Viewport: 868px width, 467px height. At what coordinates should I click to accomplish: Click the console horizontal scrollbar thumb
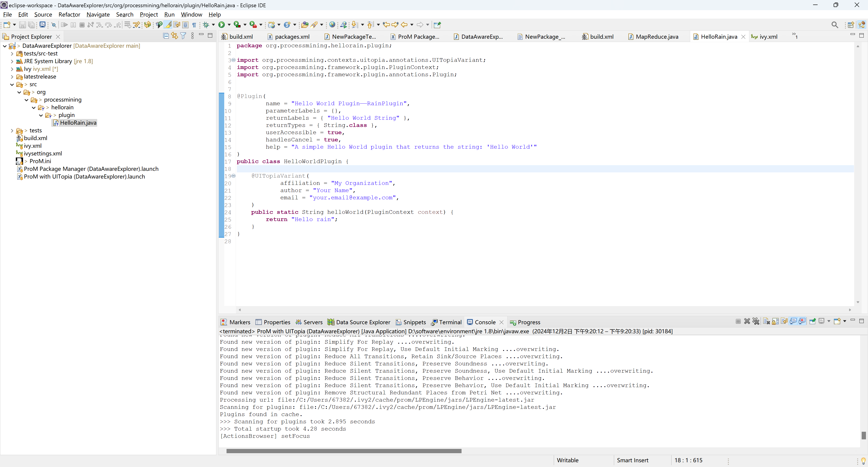[344, 451]
